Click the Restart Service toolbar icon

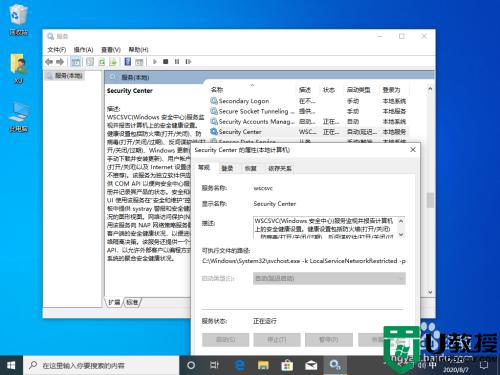pos(188,62)
